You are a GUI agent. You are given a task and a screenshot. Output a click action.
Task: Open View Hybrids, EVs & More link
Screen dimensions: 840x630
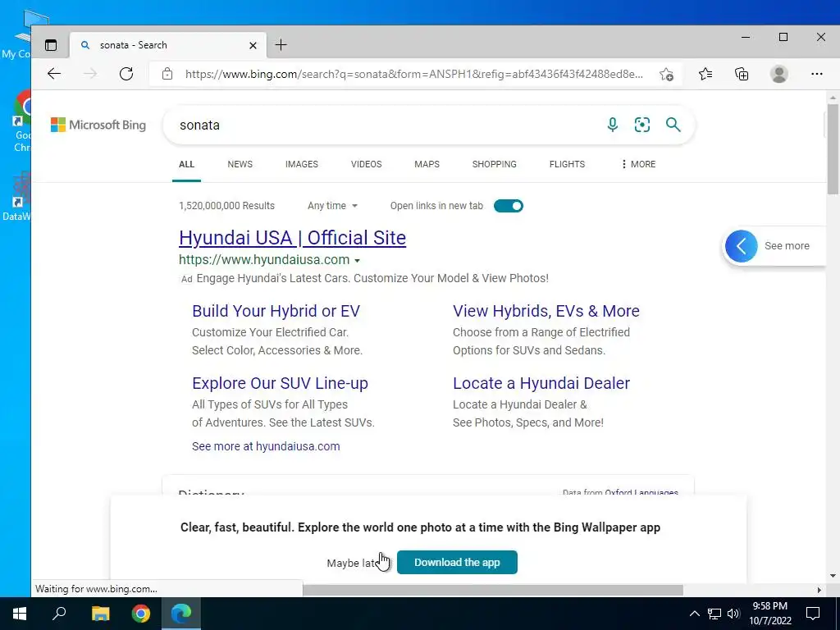click(x=546, y=311)
